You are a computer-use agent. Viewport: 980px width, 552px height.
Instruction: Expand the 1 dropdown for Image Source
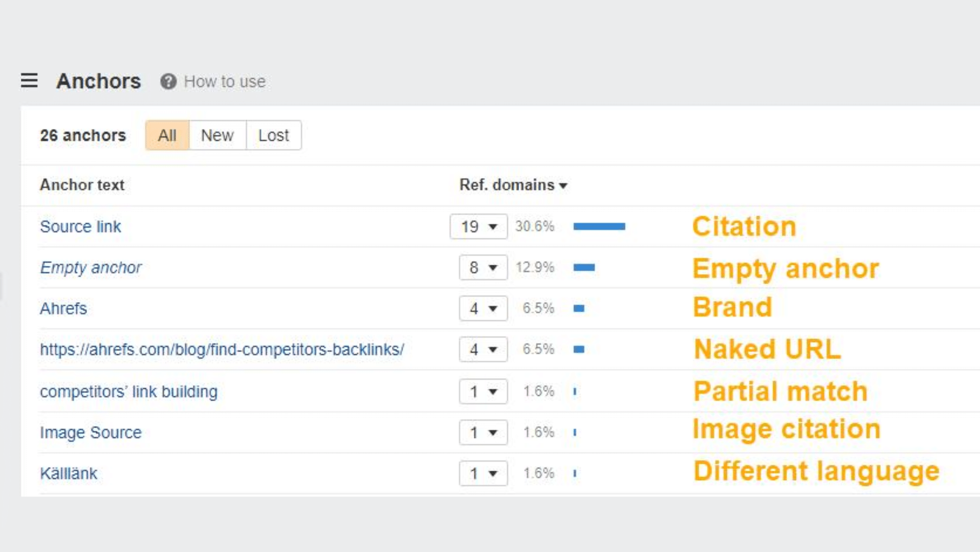tap(483, 432)
